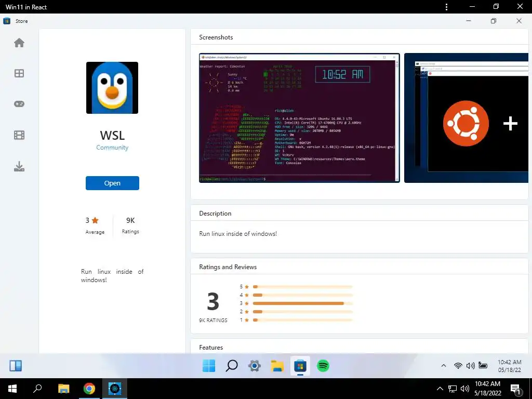The height and width of the screenshot is (399, 532).
Task: Click the 9K RATINGS label
Action: click(213, 320)
